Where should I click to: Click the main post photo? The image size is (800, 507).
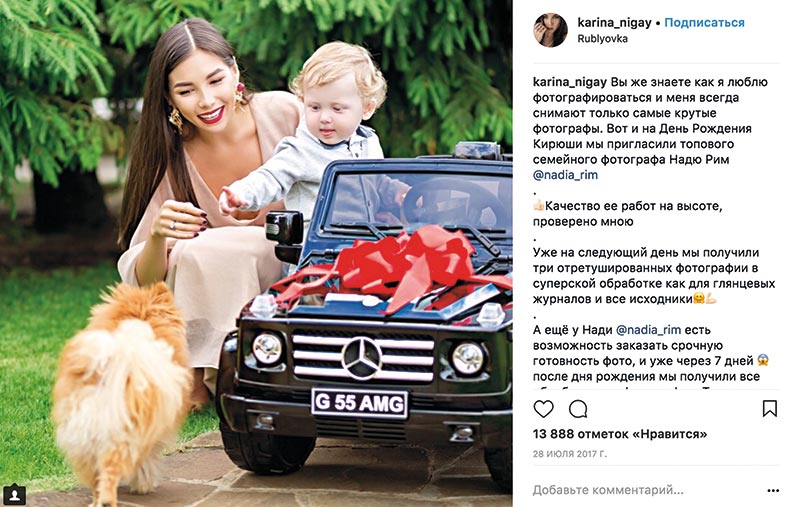coord(256,254)
